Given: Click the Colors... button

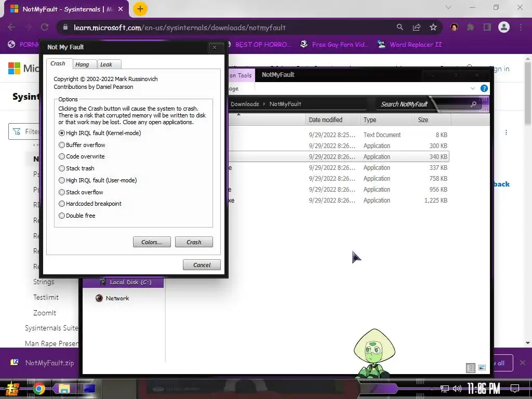Looking at the screenshot, I should tap(152, 242).
